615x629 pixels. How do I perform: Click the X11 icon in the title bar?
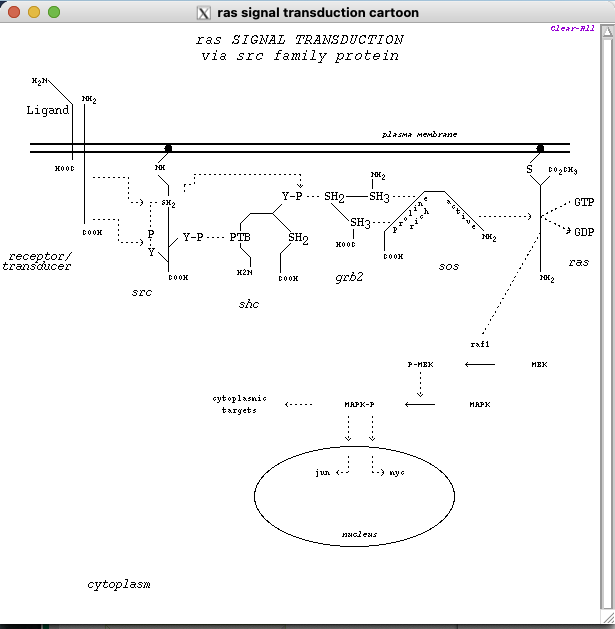pyautogui.click(x=204, y=13)
